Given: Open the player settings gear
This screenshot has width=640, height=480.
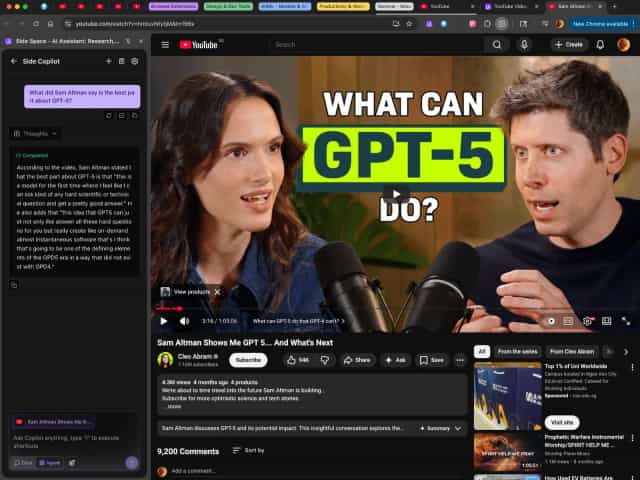Looking at the screenshot, I should (x=587, y=321).
